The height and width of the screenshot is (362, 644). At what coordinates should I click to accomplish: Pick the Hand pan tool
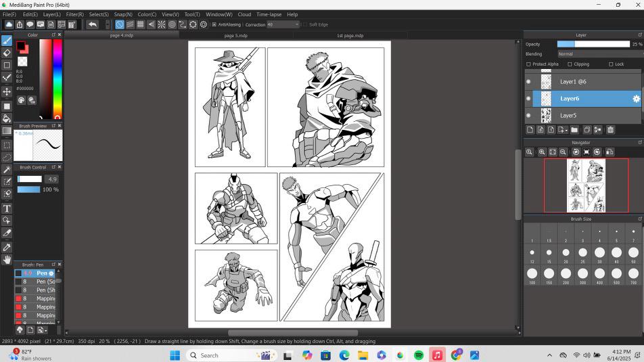click(7, 260)
